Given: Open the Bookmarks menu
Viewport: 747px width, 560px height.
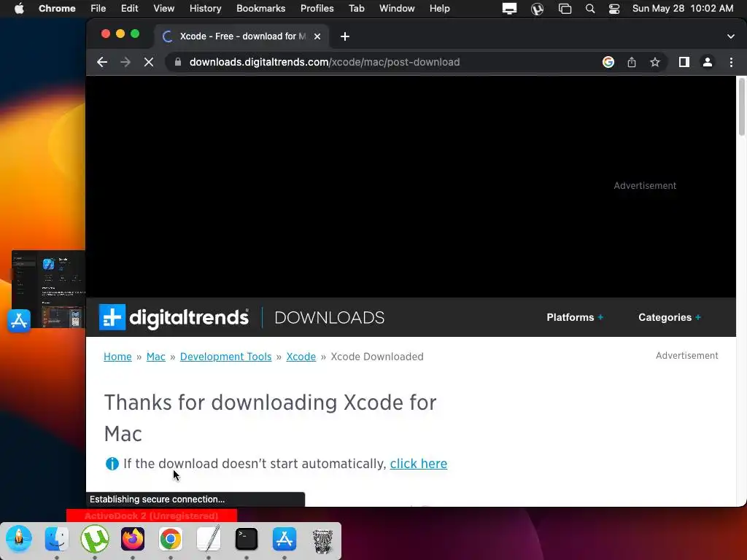Looking at the screenshot, I should click(x=260, y=9).
